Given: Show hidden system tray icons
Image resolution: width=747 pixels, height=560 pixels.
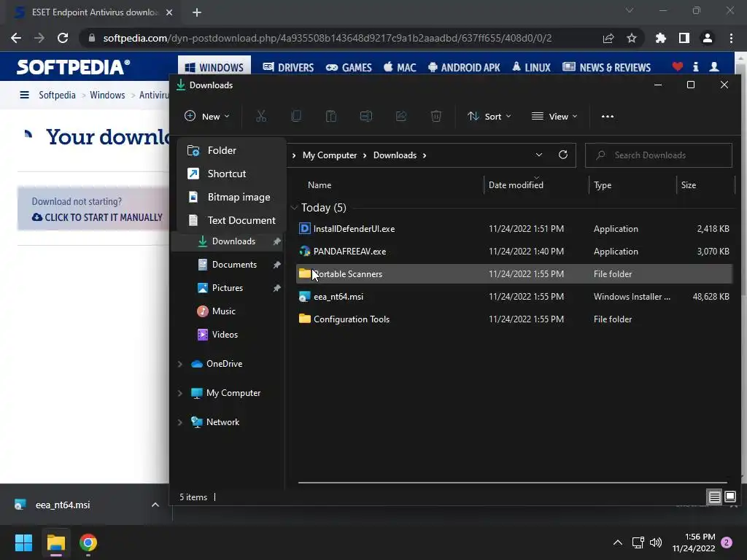Looking at the screenshot, I should tap(617, 542).
